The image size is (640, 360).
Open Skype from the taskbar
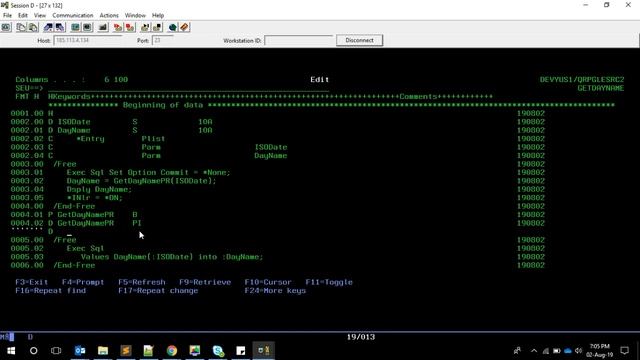218,351
